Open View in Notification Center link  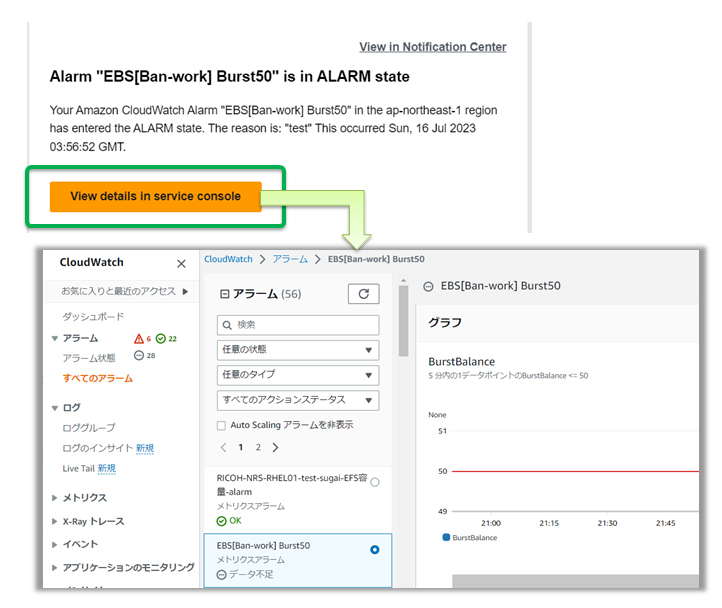(432, 47)
